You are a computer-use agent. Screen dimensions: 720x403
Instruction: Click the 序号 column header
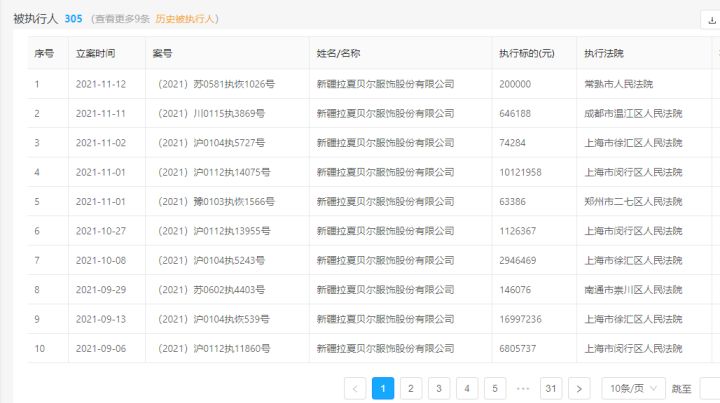point(44,54)
